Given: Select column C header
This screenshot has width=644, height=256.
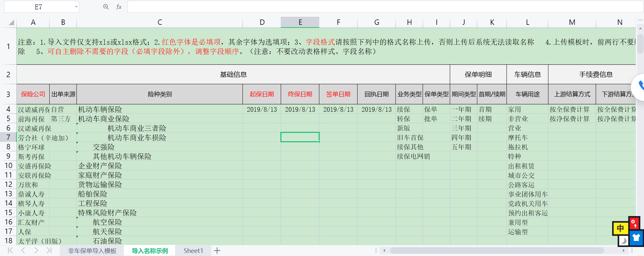Looking at the screenshot, I should tap(160, 22).
